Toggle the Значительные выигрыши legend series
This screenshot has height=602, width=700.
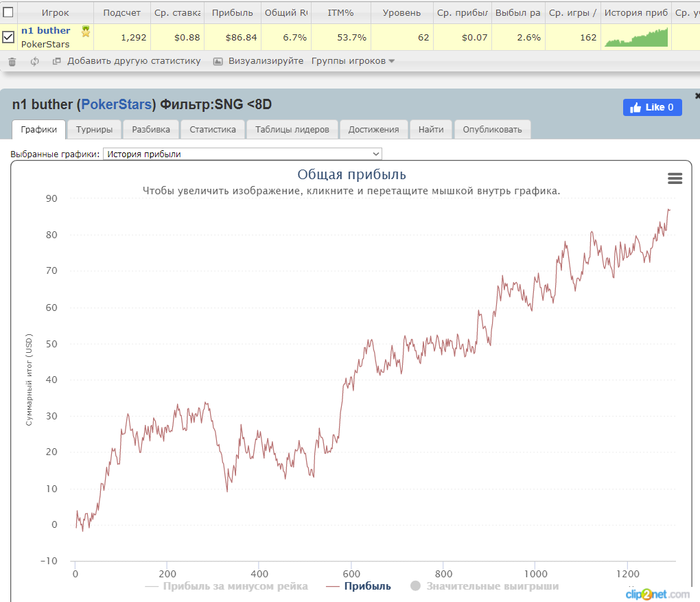click(x=484, y=586)
